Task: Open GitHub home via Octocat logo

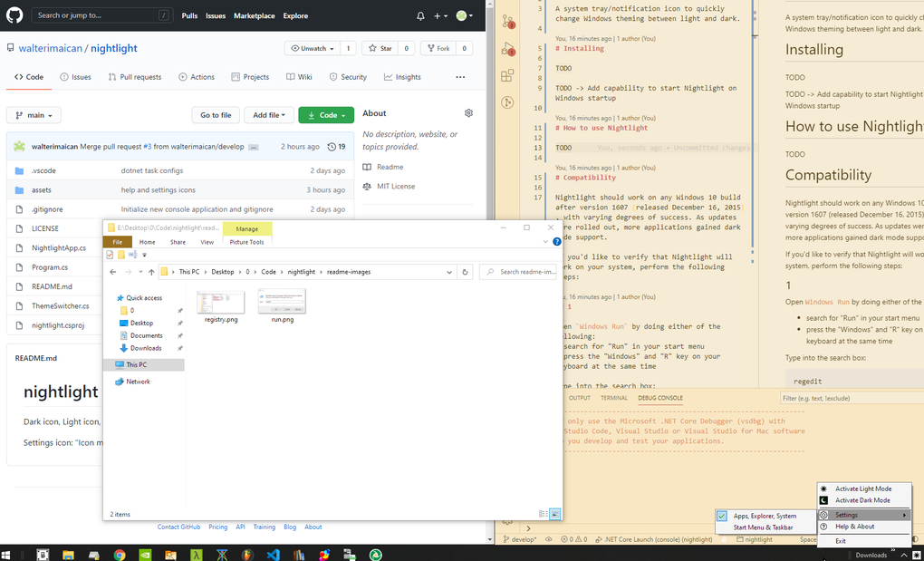Action: (x=14, y=15)
